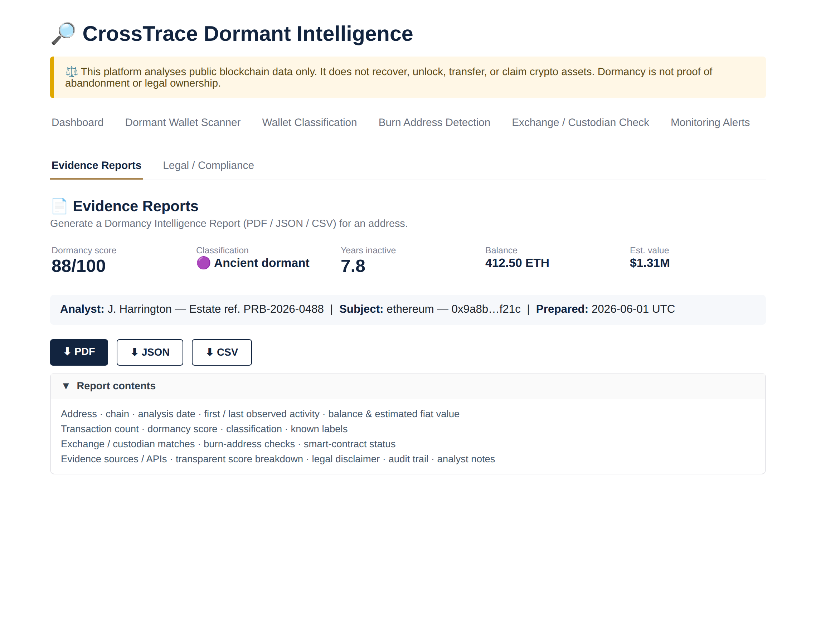Click the subject address 0x9a8b…f21c
816x644 pixels.
point(486,309)
